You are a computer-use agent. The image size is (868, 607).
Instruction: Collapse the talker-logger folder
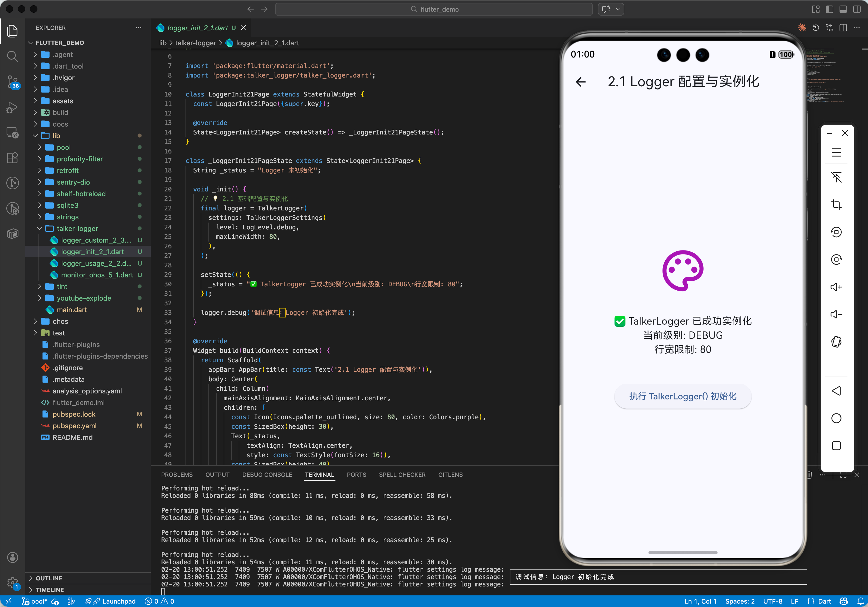point(39,228)
